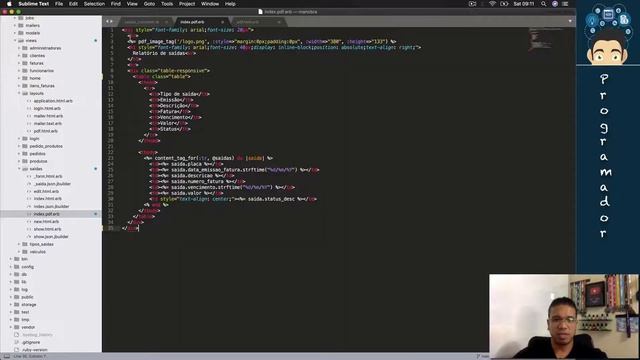Open the Project menu

tap(187, 4)
